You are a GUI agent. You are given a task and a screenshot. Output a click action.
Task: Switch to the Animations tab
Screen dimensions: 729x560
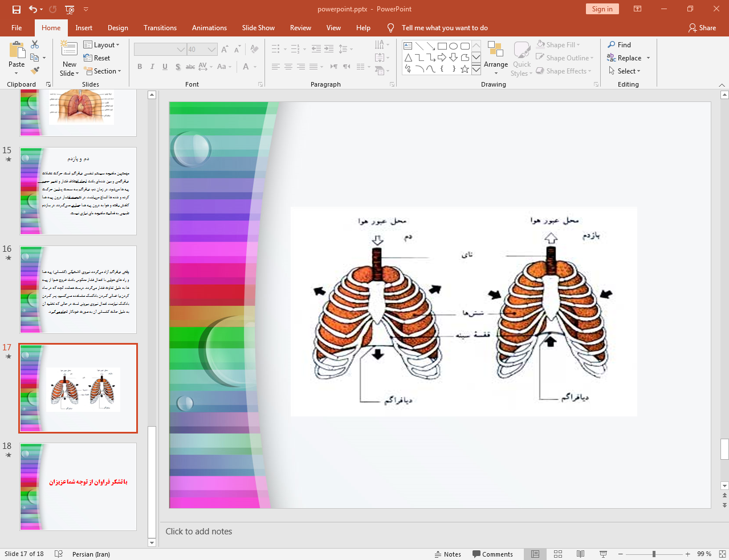[x=209, y=28]
